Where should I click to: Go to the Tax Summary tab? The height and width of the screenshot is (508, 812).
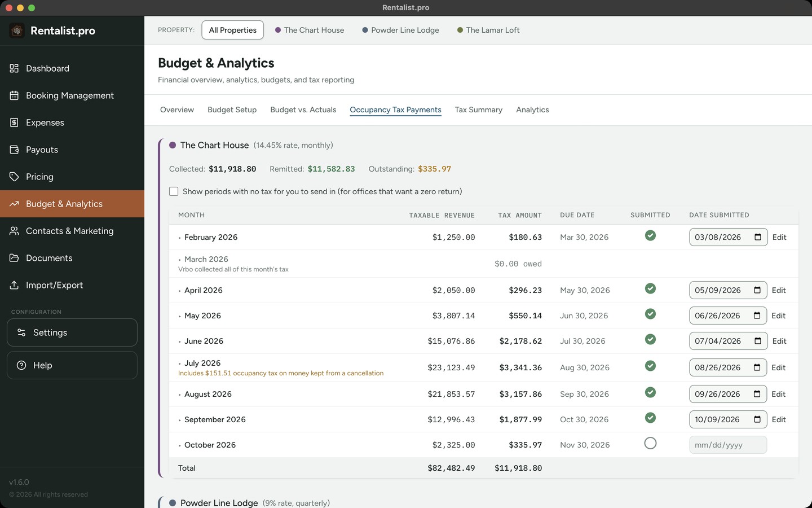pyautogui.click(x=478, y=110)
